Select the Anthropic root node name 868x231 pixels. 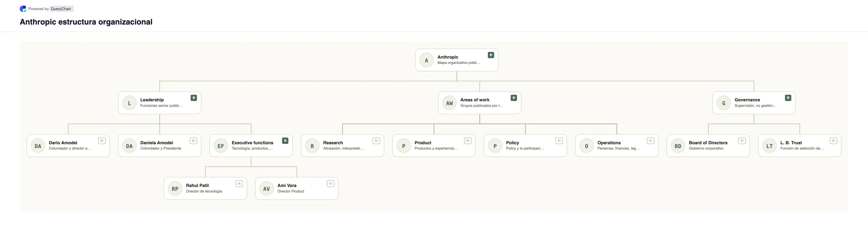pyautogui.click(x=448, y=57)
